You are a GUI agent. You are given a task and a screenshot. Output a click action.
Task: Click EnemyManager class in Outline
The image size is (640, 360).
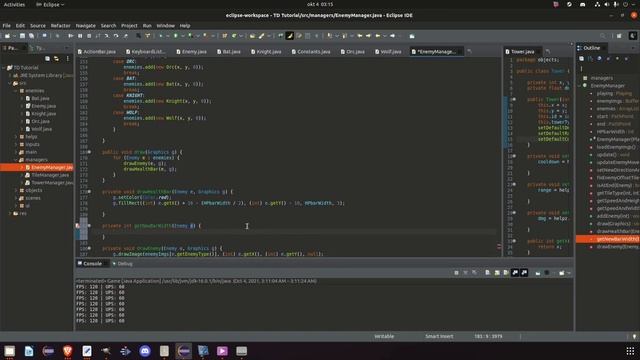pyautogui.click(x=607, y=86)
